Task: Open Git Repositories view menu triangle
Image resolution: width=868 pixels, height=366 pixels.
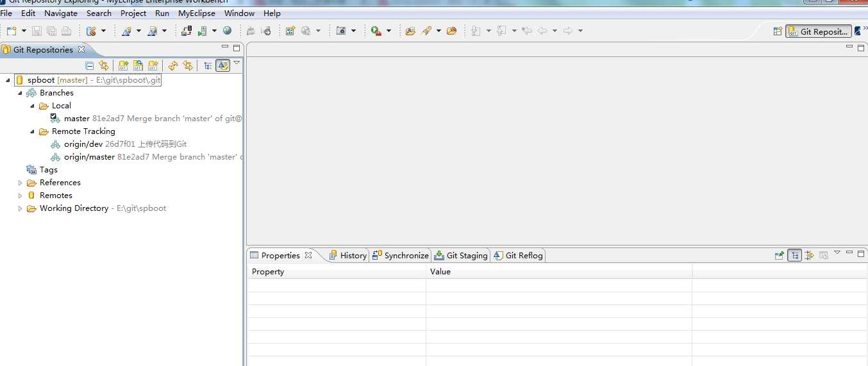Action: point(237,63)
